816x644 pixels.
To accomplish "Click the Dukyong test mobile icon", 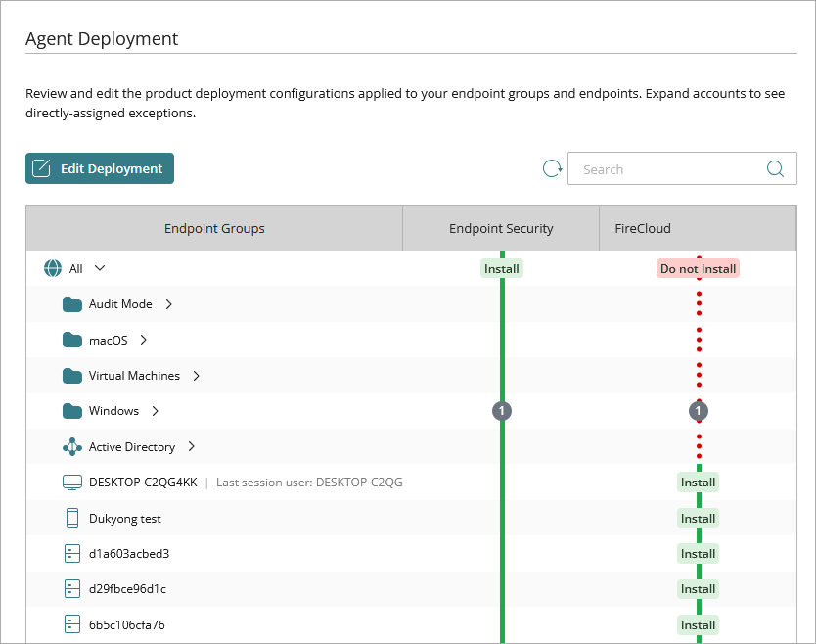I will 71,518.
